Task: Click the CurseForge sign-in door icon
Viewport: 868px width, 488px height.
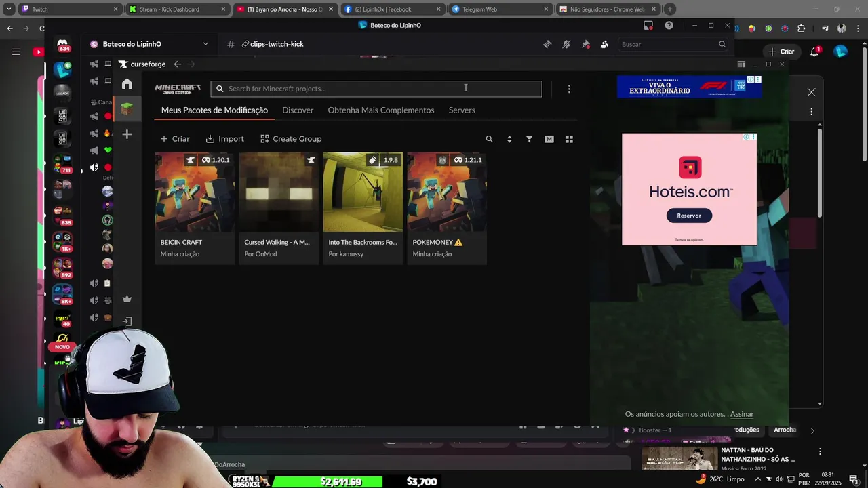Action: point(127,321)
